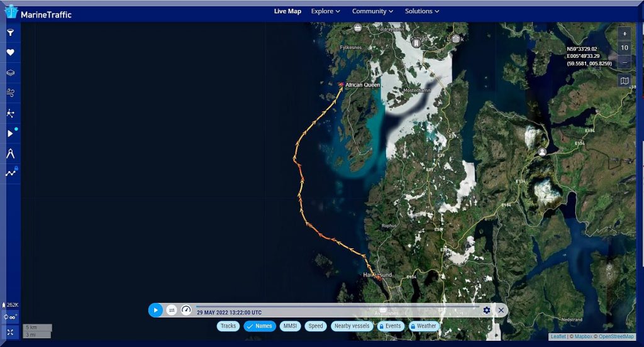
Task: Open the Solutions dropdown menu
Action: click(x=422, y=11)
